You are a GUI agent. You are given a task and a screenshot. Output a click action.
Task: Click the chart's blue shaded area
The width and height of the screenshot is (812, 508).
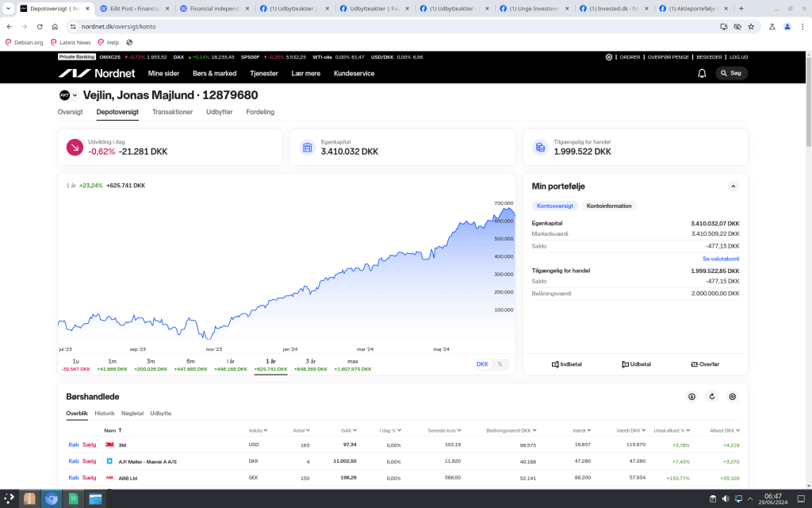point(396,302)
